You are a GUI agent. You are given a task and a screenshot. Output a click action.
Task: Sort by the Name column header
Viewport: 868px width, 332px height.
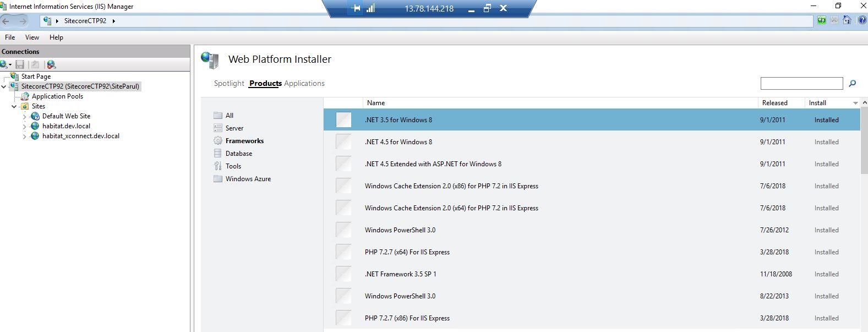coord(560,103)
